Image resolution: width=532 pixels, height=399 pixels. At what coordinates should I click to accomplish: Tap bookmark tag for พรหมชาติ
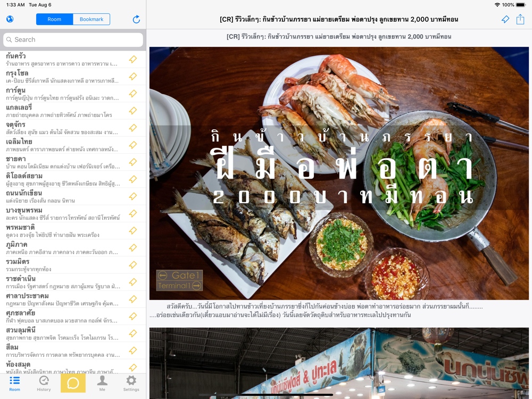133,231
